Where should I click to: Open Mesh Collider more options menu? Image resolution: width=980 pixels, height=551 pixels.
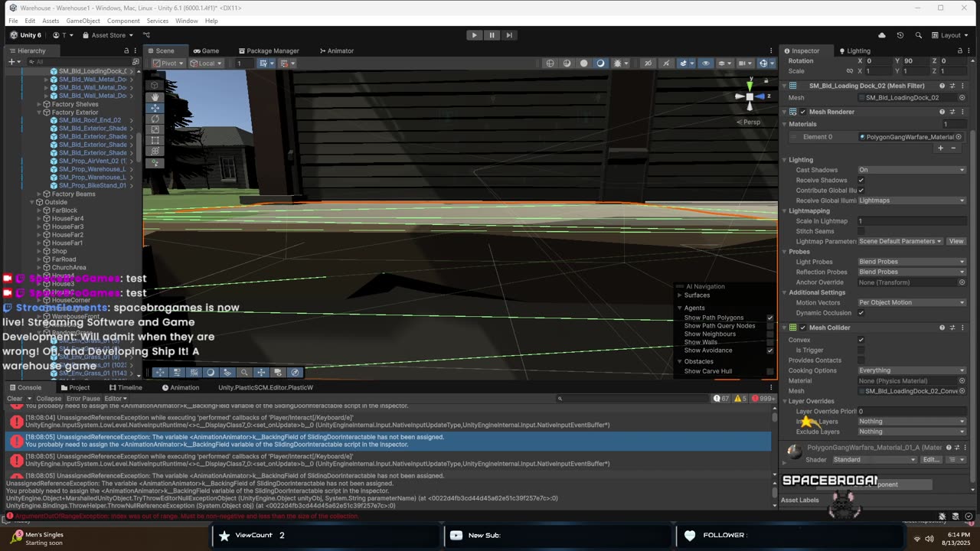[962, 328]
